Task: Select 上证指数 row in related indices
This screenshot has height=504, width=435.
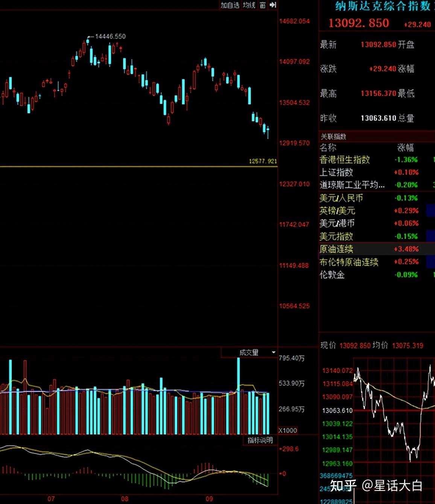Action: pyautogui.click(x=336, y=172)
